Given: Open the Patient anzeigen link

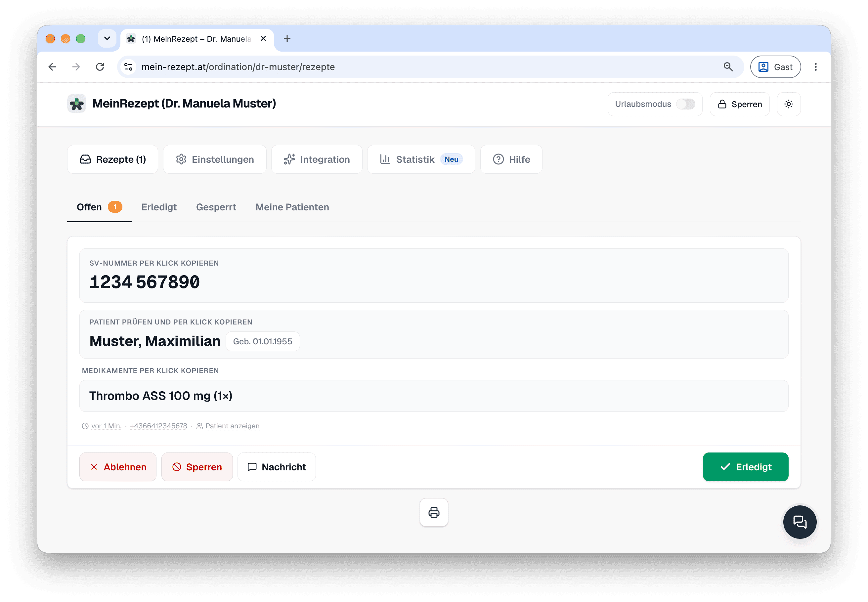Looking at the screenshot, I should click(232, 426).
